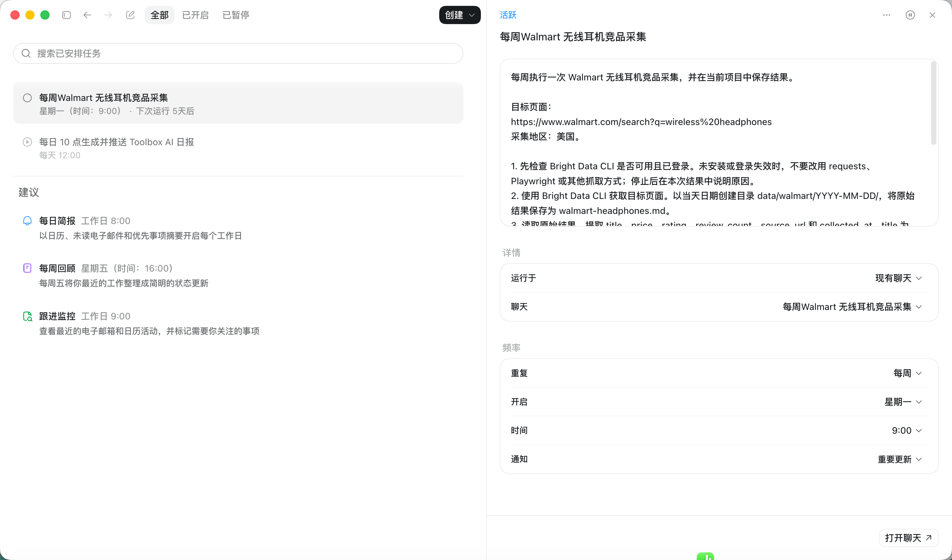The width and height of the screenshot is (952, 560).
Task: Click the document search icon for 跟进监控
Action: (x=27, y=316)
